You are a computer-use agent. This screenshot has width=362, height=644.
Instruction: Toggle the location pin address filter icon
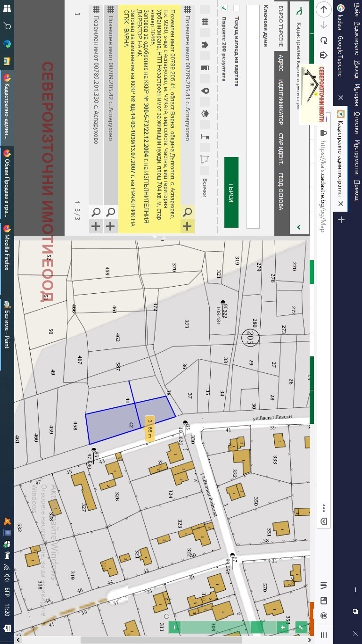point(205,91)
